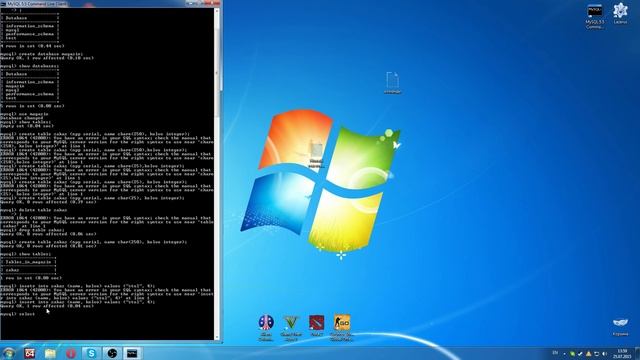Open the MySQL console system menu icon
Screen dimensions: 640x360
point(3,4)
